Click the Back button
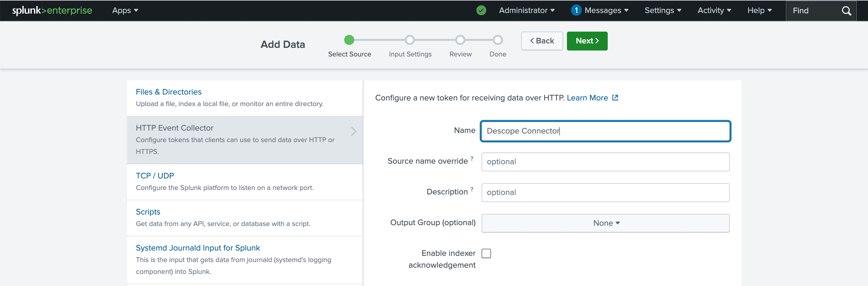 (542, 41)
